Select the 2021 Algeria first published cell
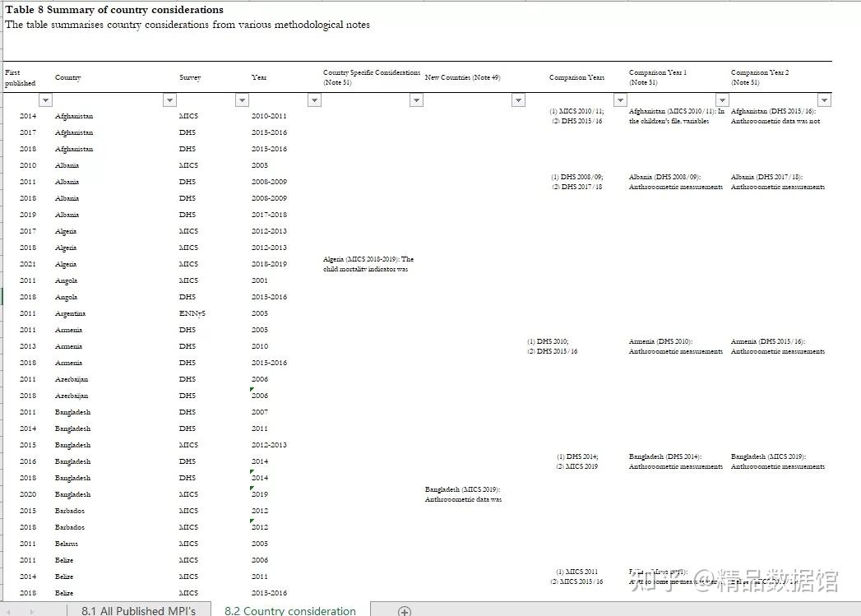This screenshot has width=861, height=616. pos(27,264)
